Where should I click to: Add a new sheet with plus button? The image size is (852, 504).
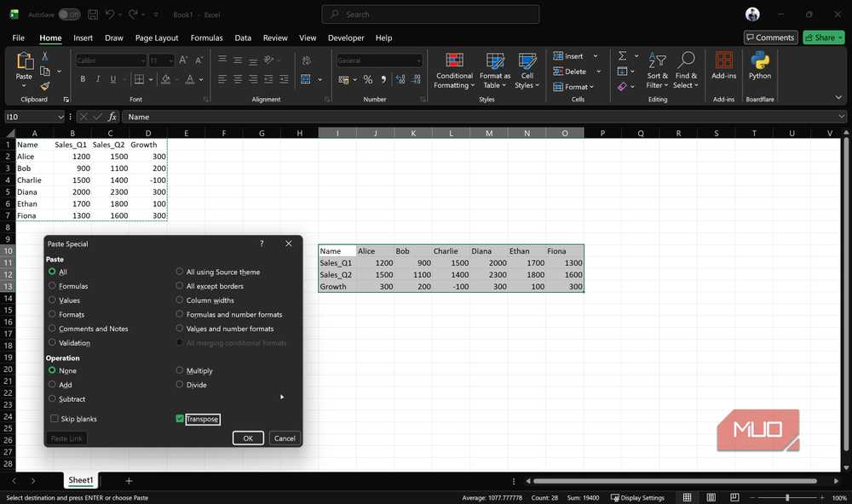pyautogui.click(x=129, y=481)
